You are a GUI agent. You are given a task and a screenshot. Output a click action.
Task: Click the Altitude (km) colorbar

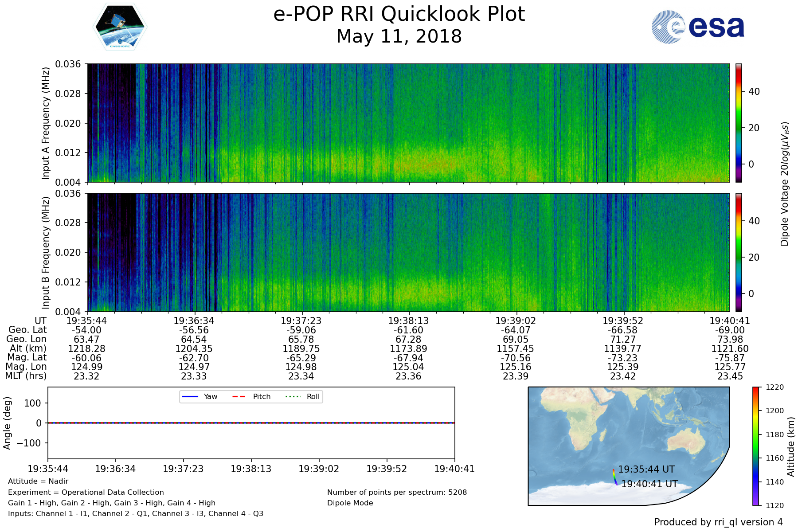[x=755, y=446]
